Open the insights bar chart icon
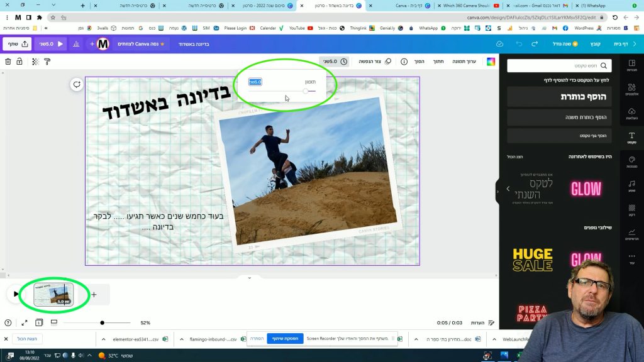 [x=76, y=44]
